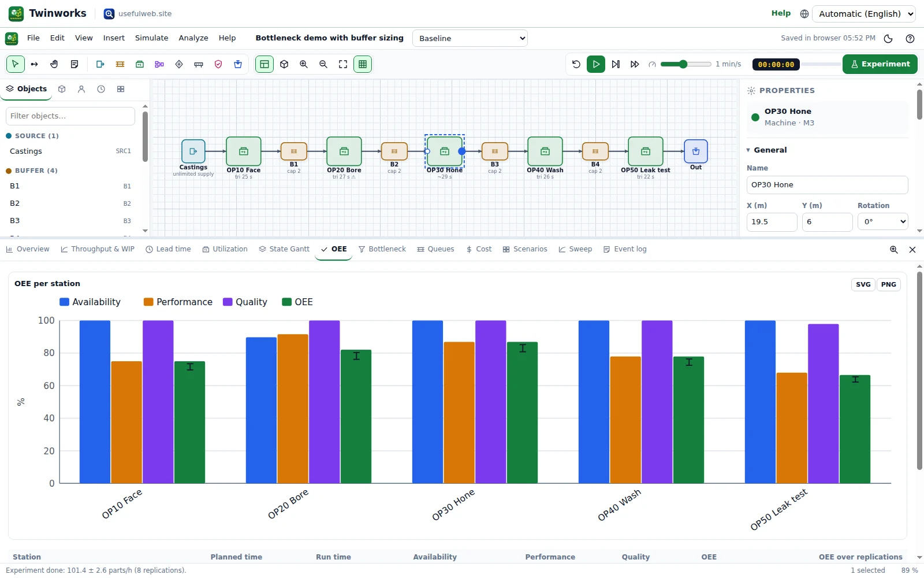This screenshot has height=578, width=924.
Task: Switch to the Utilization tab
Action: (225, 249)
